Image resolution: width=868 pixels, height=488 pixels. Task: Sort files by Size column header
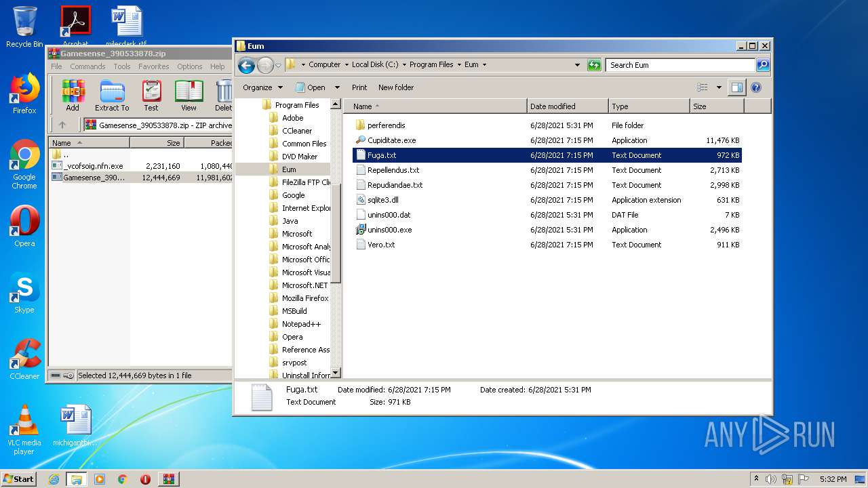717,106
